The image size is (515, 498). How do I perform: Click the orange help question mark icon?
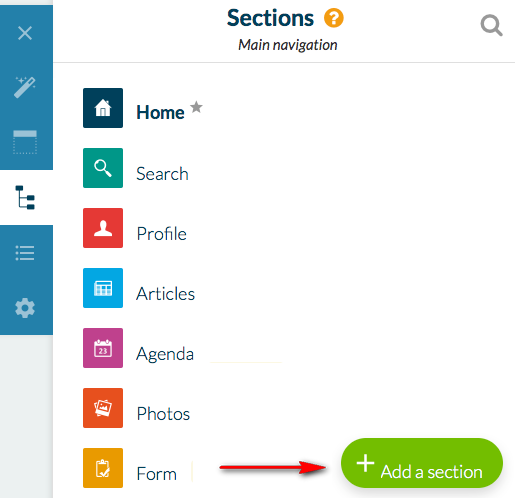pos(333,18)
